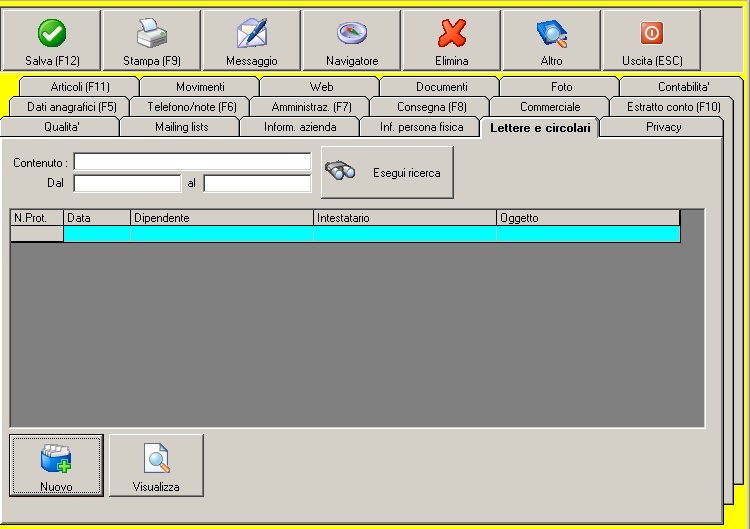Click the Visualizza button label
The width and height of the screenshot is (750, 529).
click(x=156, y=486)
